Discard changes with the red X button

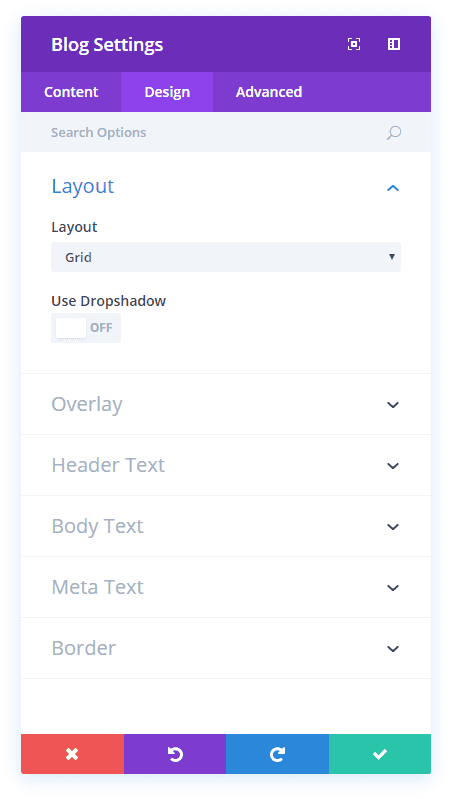point(72,754)
